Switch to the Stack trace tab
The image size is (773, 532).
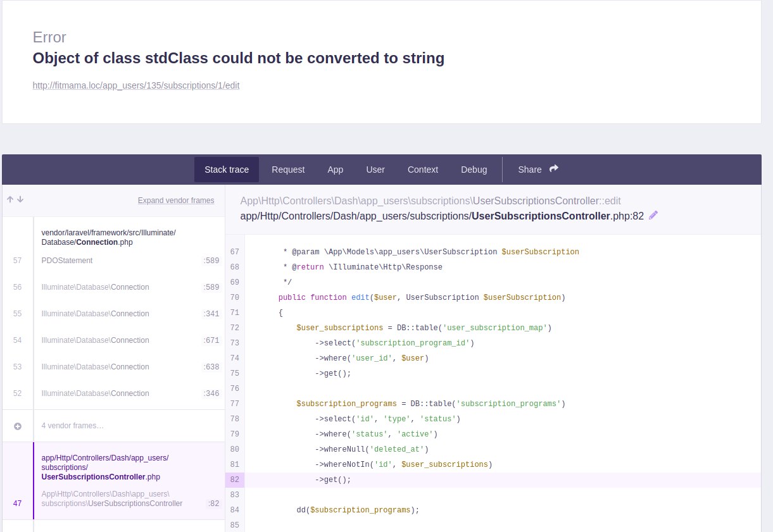(x=227, y=170)
